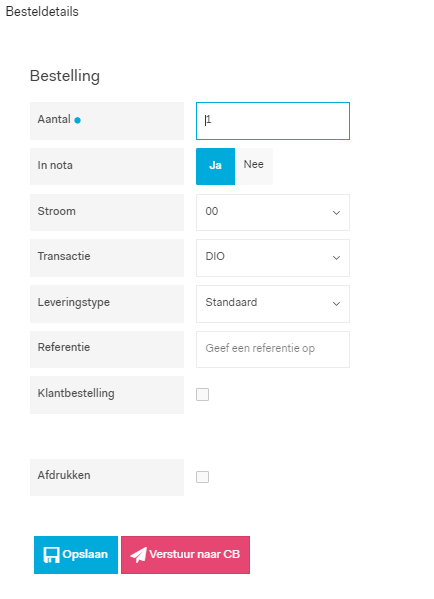Screen dimensions: 434x599
Task: Click the Leveringstype chevron arrow
Action: [336, 304]
